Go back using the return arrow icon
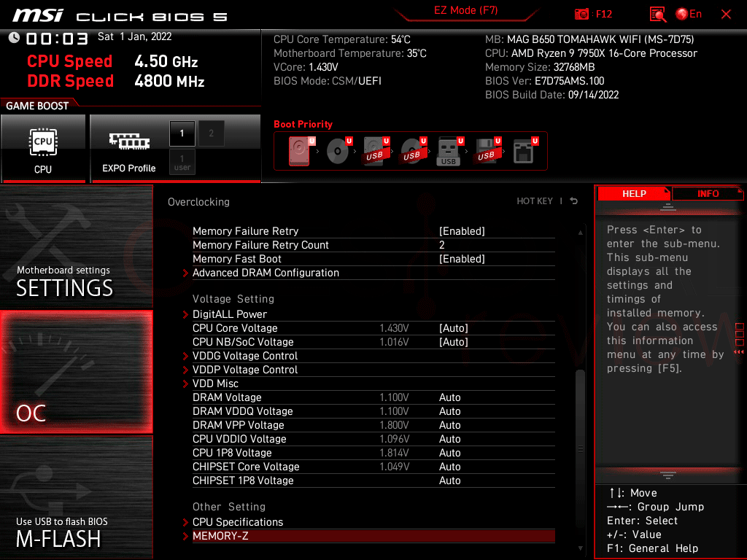Screen dimensions: 747x560 (x=574, y=201)
